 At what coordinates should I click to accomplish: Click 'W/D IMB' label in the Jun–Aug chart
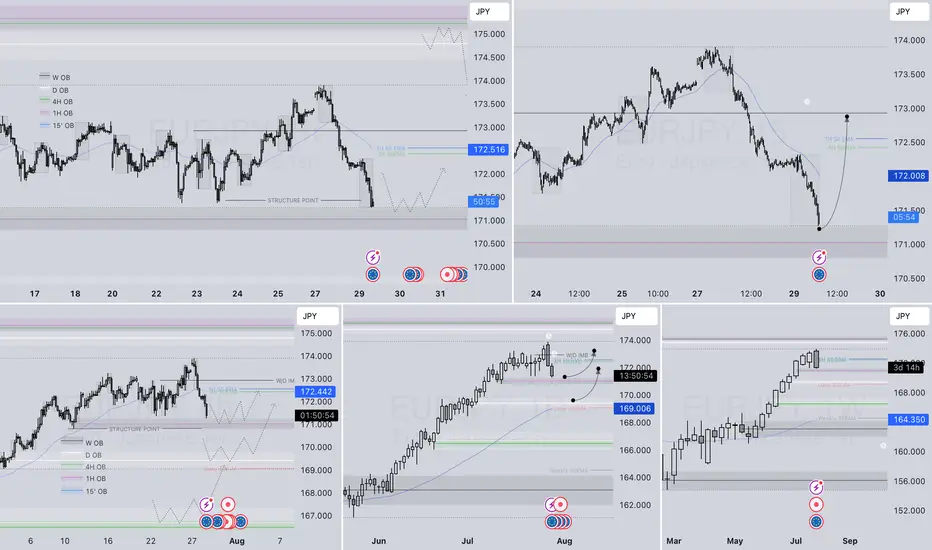point(577,355)
